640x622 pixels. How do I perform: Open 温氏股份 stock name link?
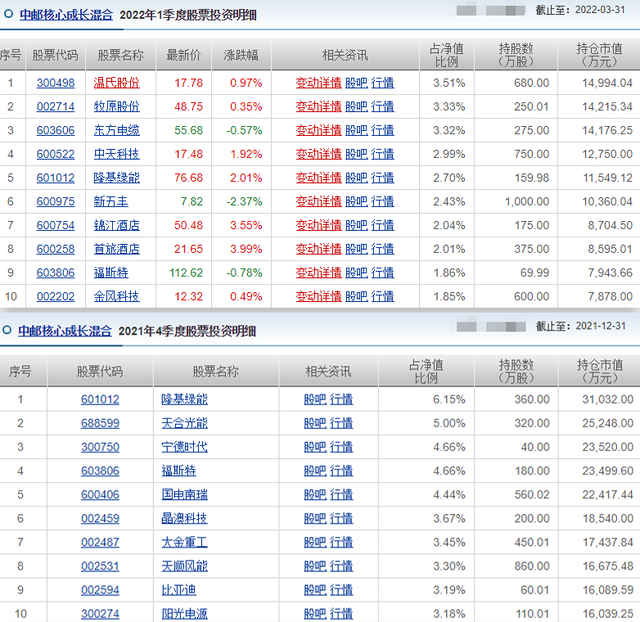coord(117,83)
